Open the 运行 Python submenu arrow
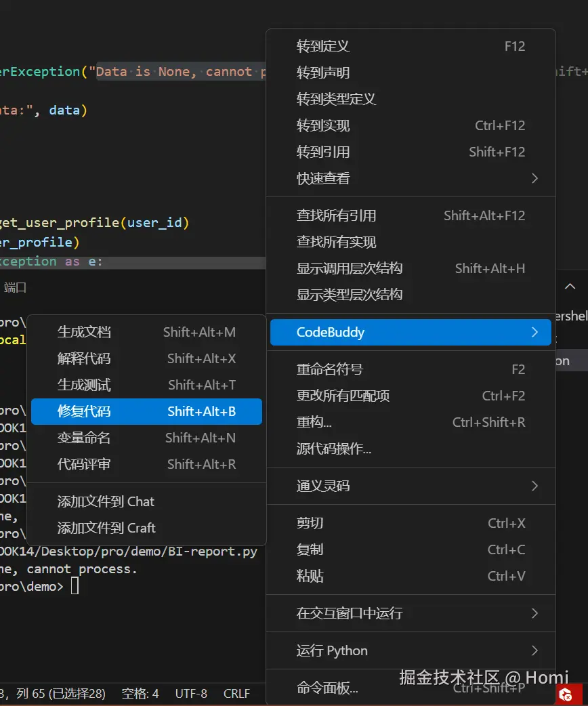Image resolution: width=588 pixels, height=706 pixels. 534,650
